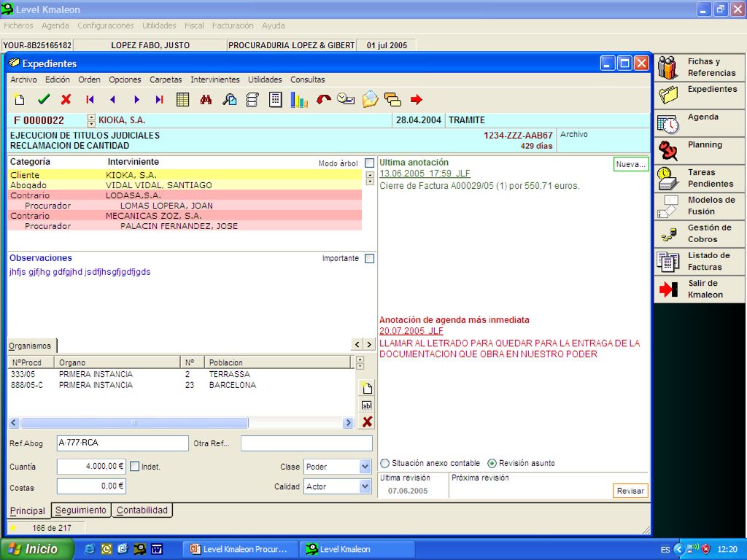747x560 pixels.
Task: Open Fichas y Referencias from the sidebar
Action: pos(700,67)
